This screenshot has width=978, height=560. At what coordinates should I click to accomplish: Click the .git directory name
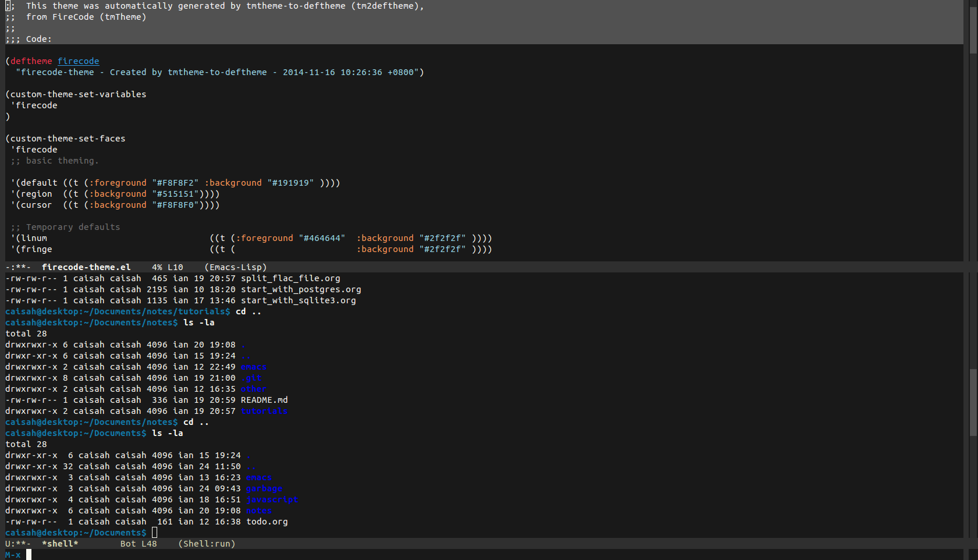tap(251, 378)
